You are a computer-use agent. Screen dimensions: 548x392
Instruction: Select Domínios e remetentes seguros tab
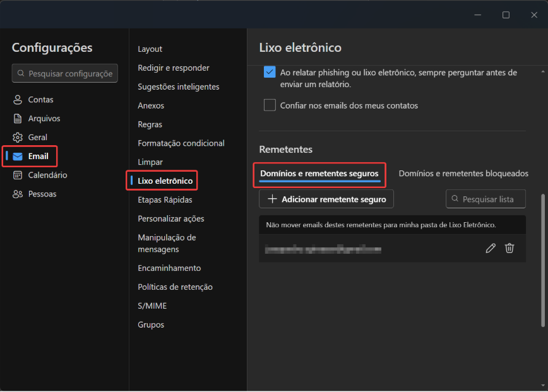[319, 174]
